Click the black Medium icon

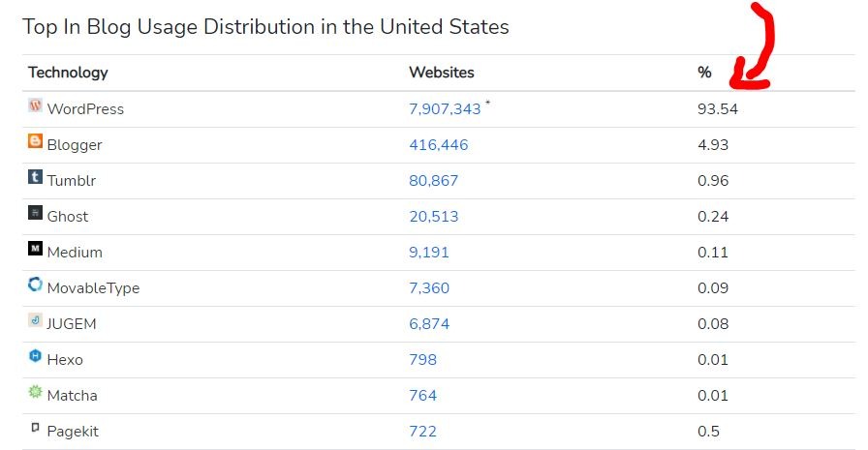[x=36, y=250]
